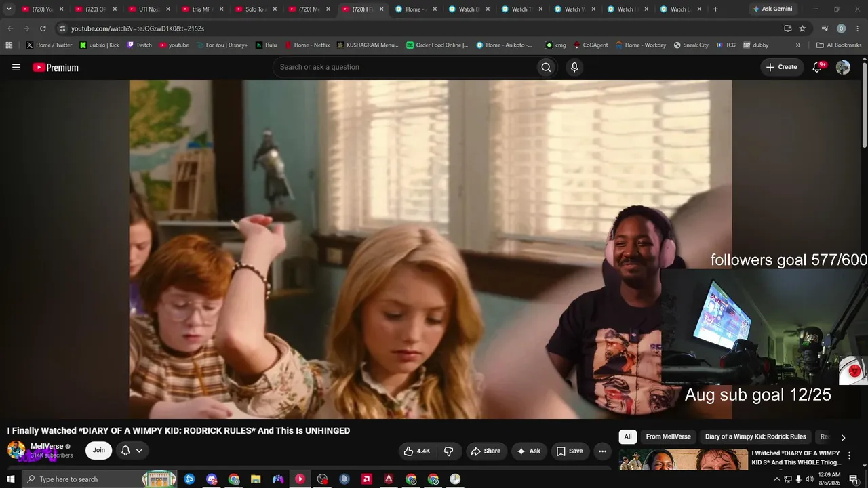Share the Rodrick Rules video
Image resolution: width=868 pixels, height=488 pixels.
[x=486, y=451]
